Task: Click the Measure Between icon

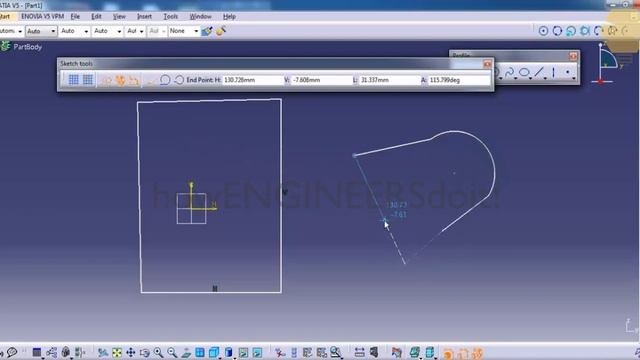Action: (359, 352)
